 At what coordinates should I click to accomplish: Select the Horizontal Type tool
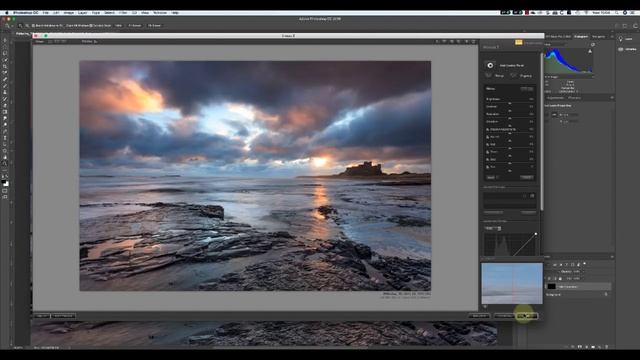tap(5, 138)
